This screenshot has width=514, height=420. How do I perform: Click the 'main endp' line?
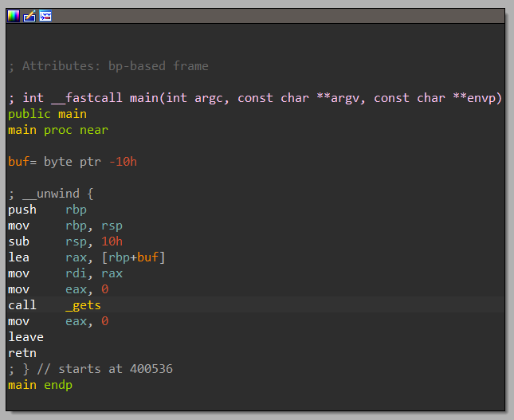point(40,385)
